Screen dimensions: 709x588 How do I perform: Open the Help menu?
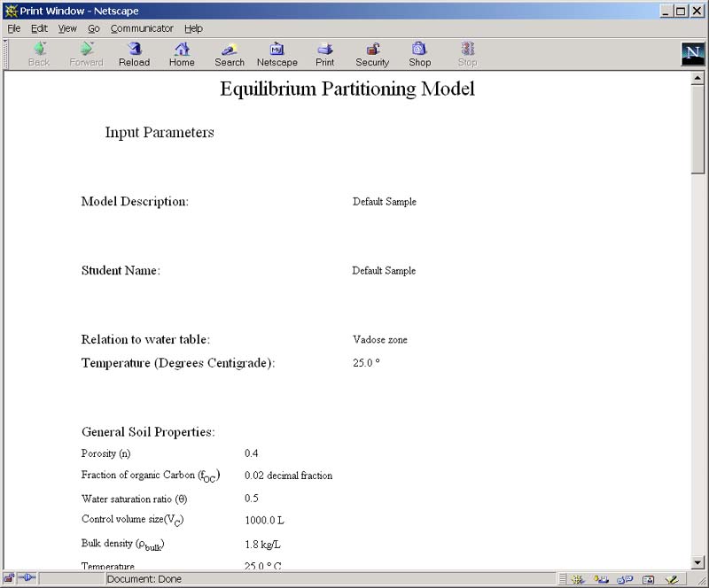pos(193,27)
